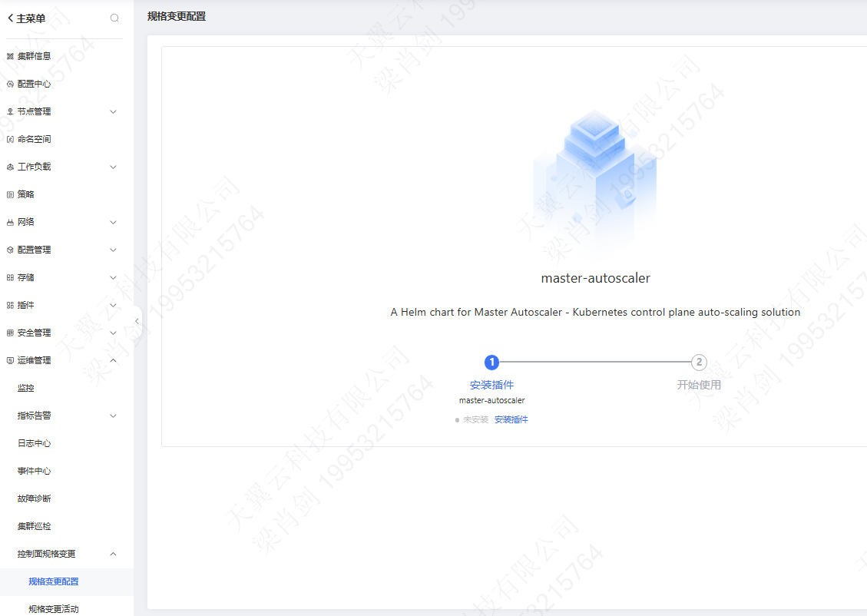
Task: Click the Helm chart description text
Action: click(x=595, y=313)
